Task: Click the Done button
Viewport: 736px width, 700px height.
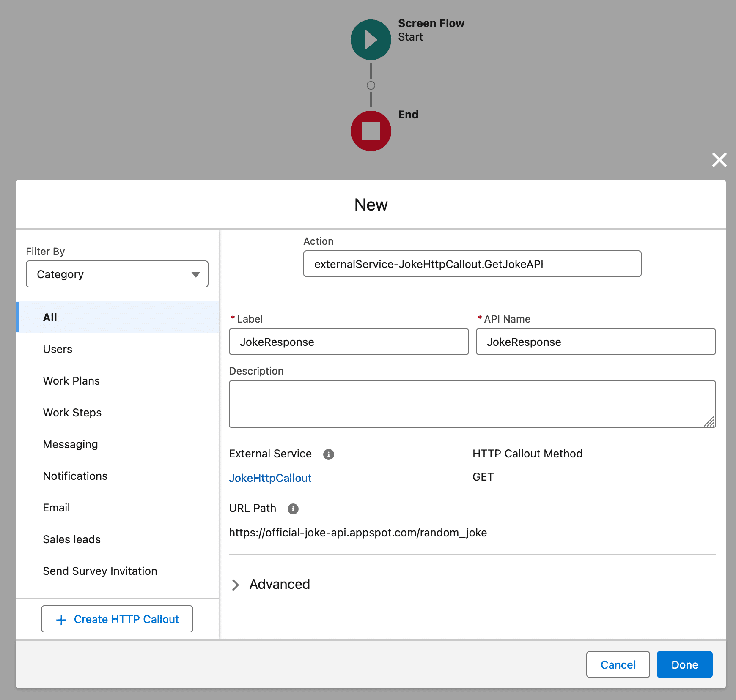Action: (684, 664)
